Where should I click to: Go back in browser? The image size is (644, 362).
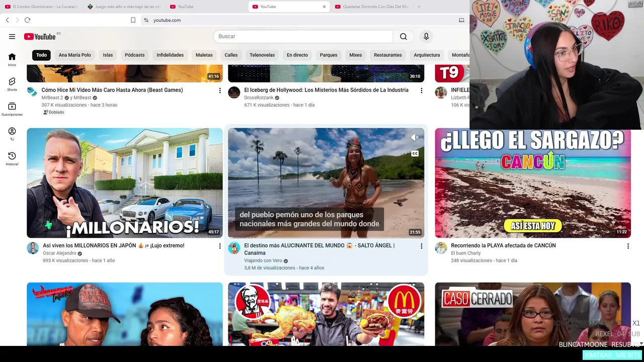coord(7,20)
